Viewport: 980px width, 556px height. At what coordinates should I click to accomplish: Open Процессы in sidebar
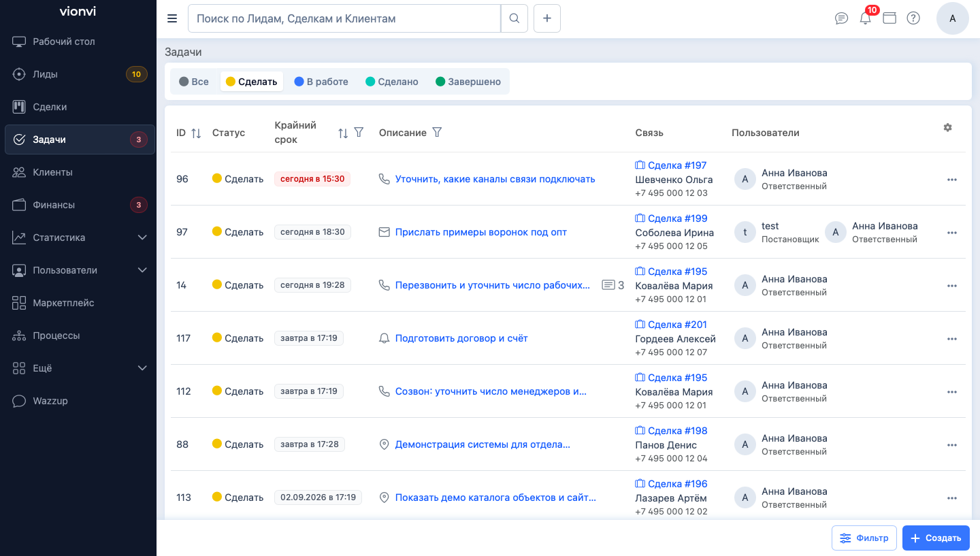point(80,336)
